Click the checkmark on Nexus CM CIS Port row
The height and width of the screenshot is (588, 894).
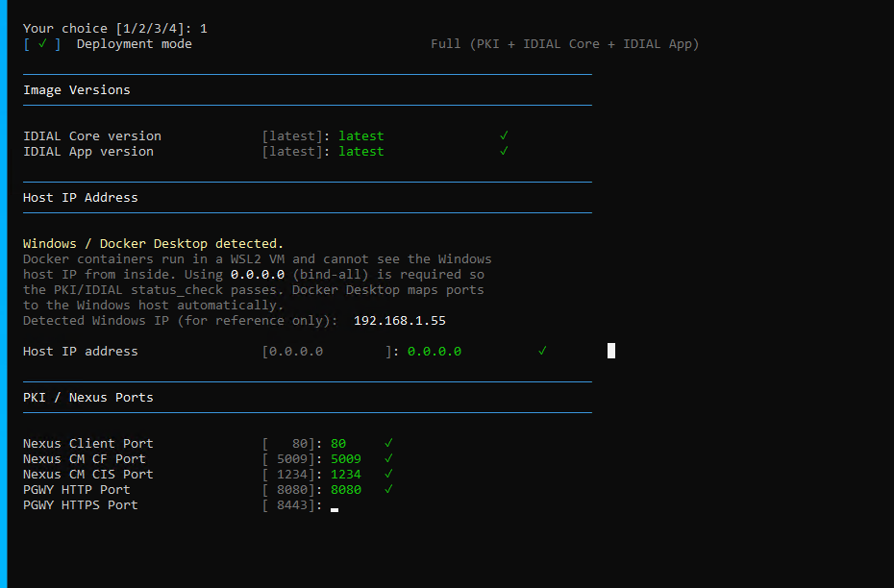click(x=388, y=474)
